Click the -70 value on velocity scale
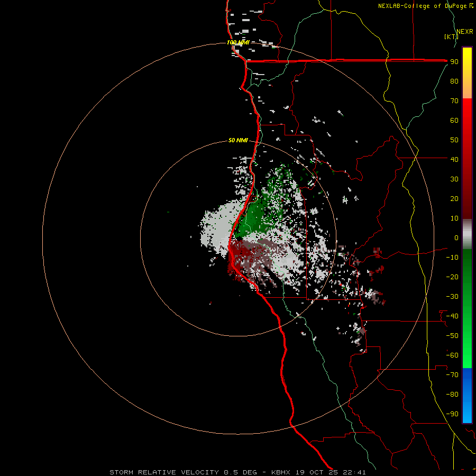 pyautogui.click(x=452, y=375)
